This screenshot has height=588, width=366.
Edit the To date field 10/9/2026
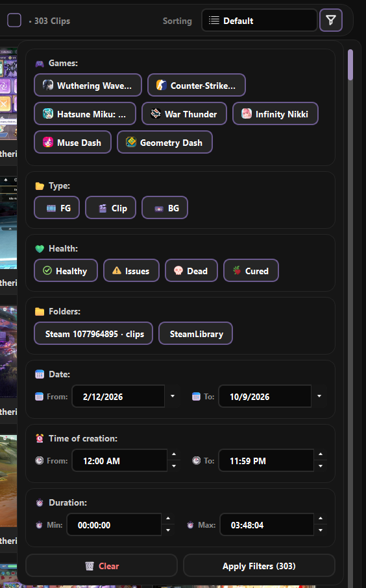pyautogui.click(x=265, y=396)
